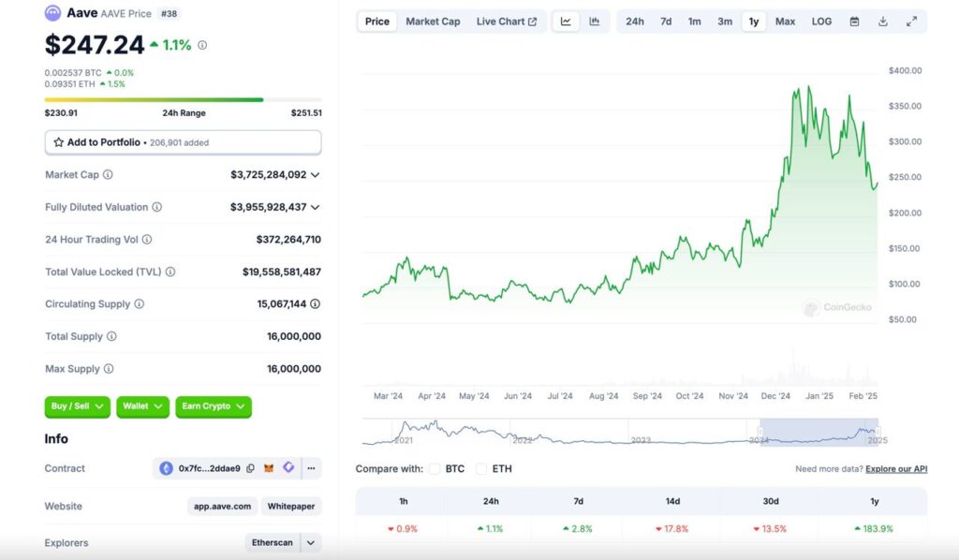Select the 24h time range
Image resolution: width=959 pixels, height=560 pixels.
point(634,22)
